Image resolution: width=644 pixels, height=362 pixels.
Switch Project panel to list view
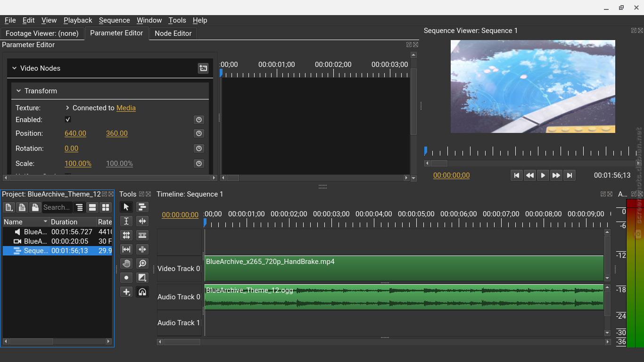pos(93,207)
